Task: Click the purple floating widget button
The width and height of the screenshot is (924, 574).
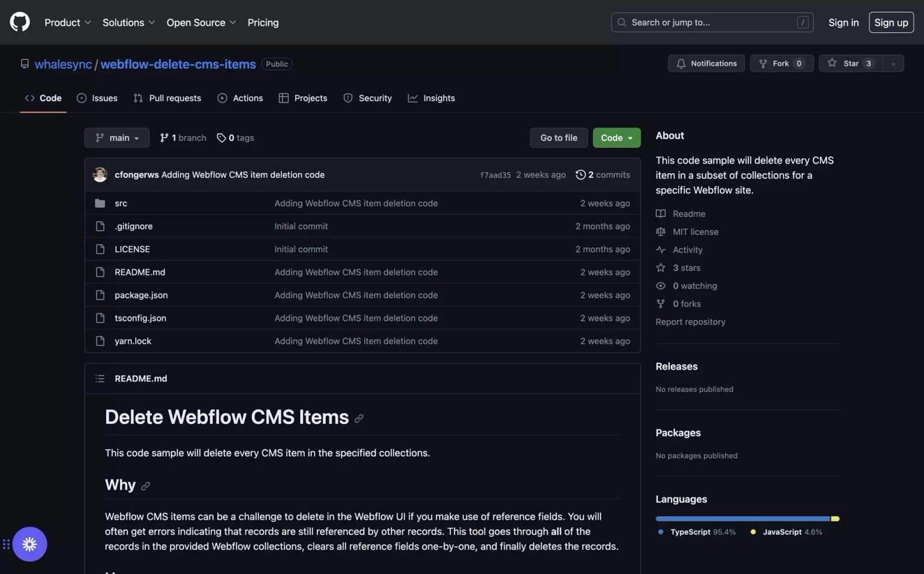Action: pos(29,544)
